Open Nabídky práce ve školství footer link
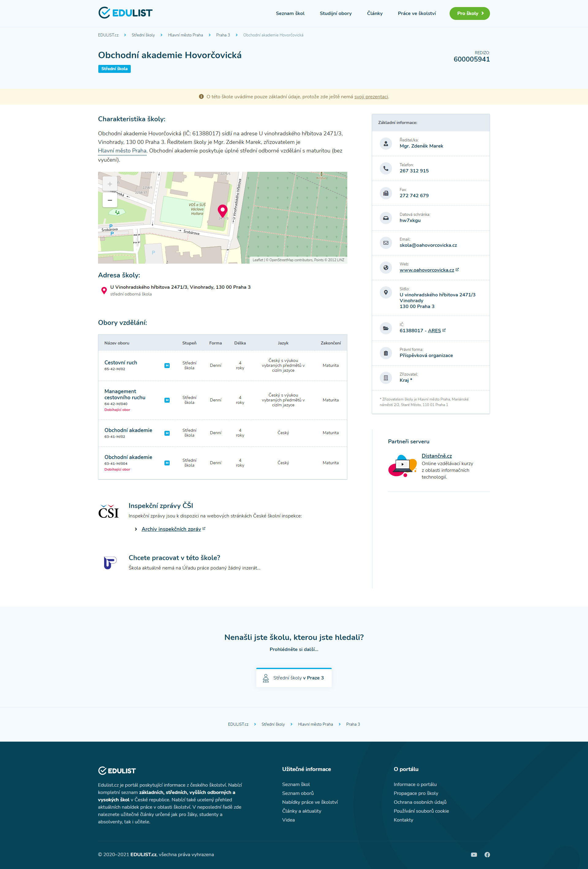 pos(310,802)
